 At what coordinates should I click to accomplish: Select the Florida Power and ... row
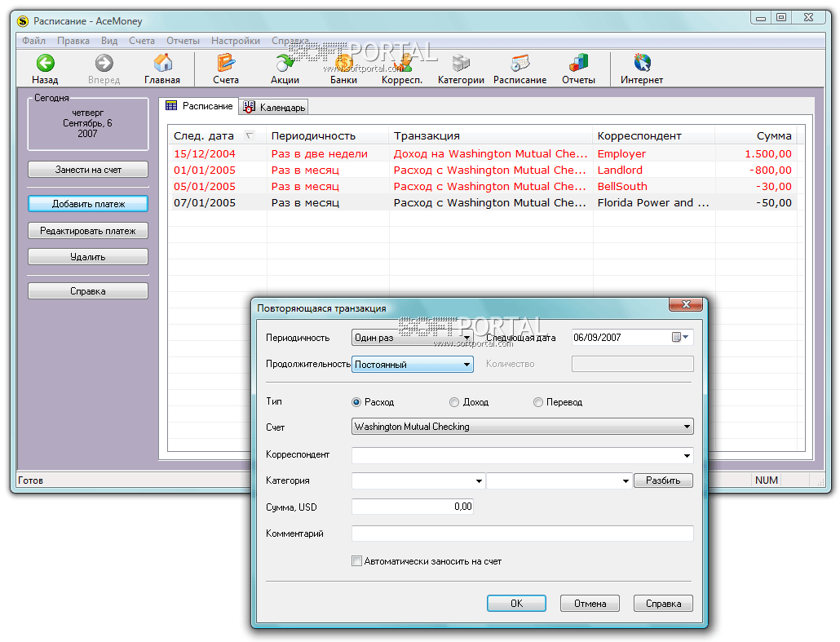483,202
